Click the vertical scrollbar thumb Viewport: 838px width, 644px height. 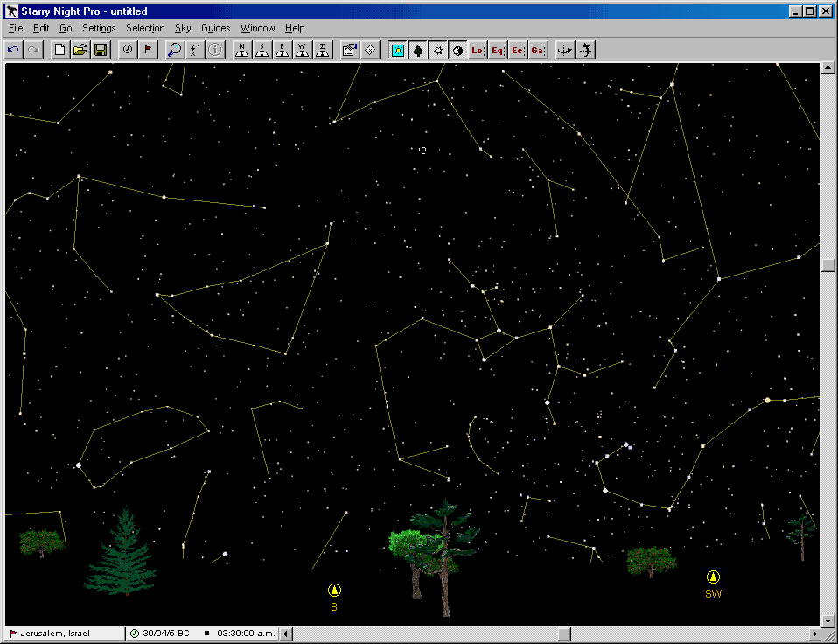point(828,266)
